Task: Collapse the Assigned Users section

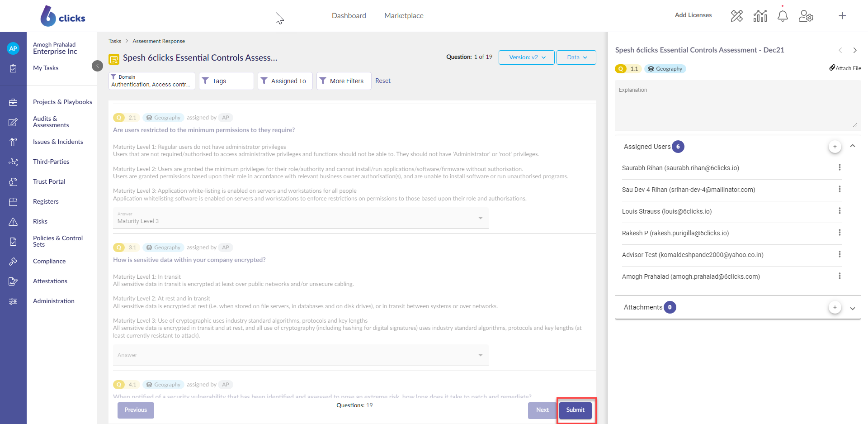Action: 853,146
